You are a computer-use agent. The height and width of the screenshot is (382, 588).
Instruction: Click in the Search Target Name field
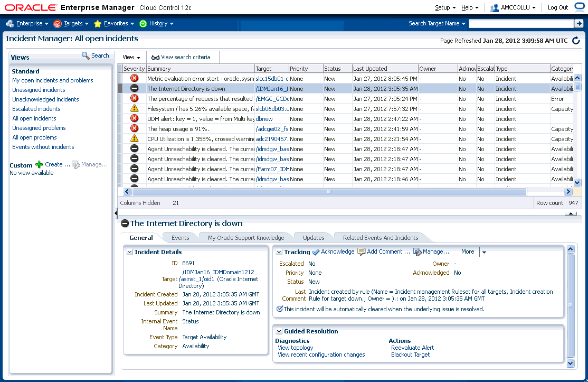click(x=521, y=24)
